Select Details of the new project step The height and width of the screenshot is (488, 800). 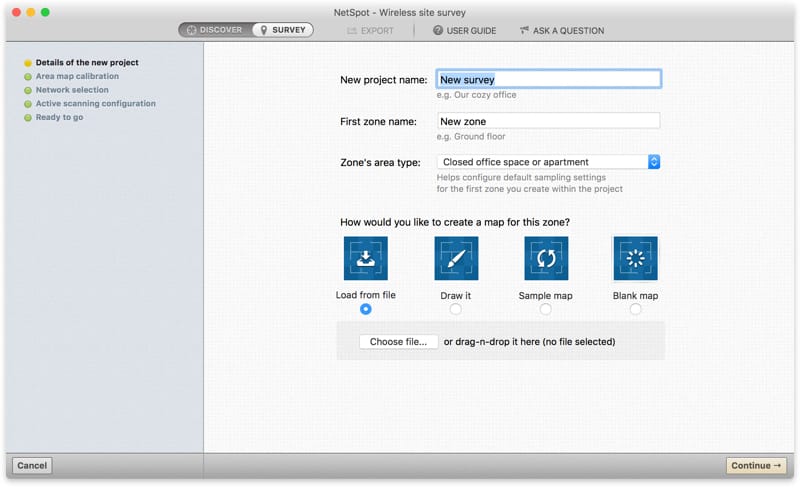(x=87, y=62)
